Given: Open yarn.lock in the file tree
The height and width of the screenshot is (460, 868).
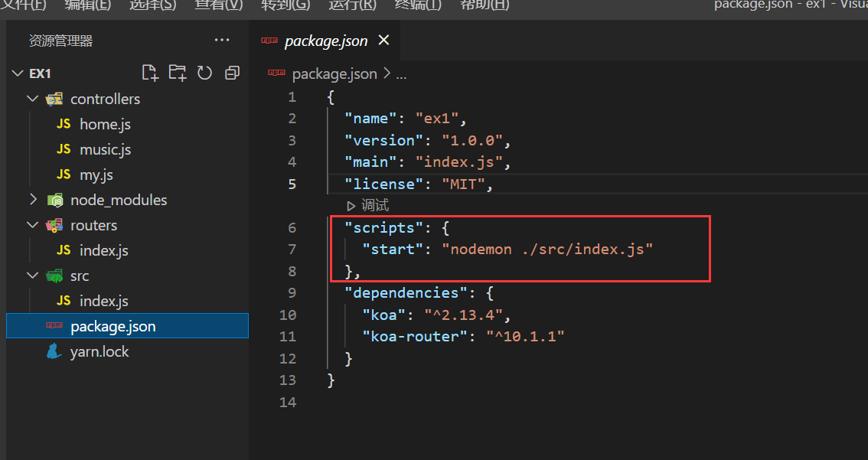Looking at the screenshot, I should click(x=100, y=351).
